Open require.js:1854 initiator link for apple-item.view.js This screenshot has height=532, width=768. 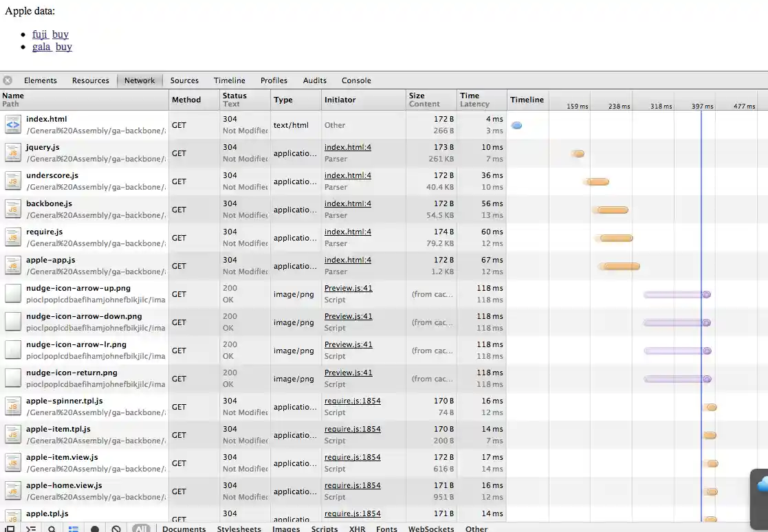[x=352, y=457]
